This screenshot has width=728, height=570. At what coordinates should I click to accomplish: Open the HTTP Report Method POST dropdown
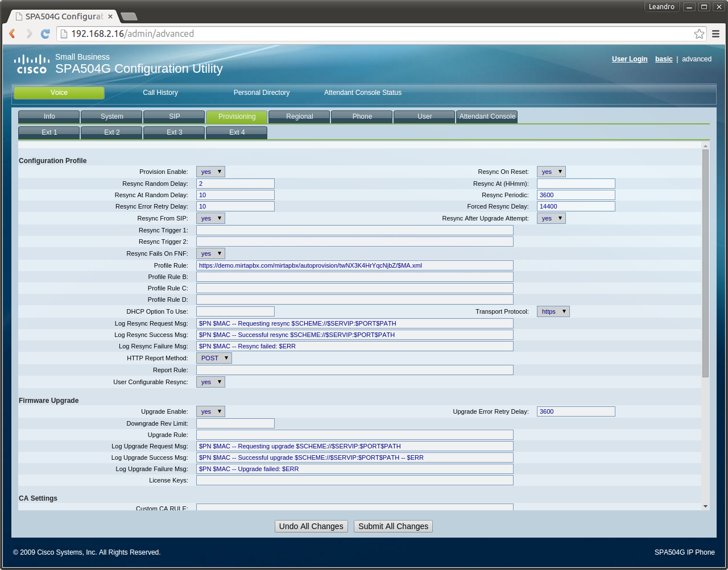[214, 358]
